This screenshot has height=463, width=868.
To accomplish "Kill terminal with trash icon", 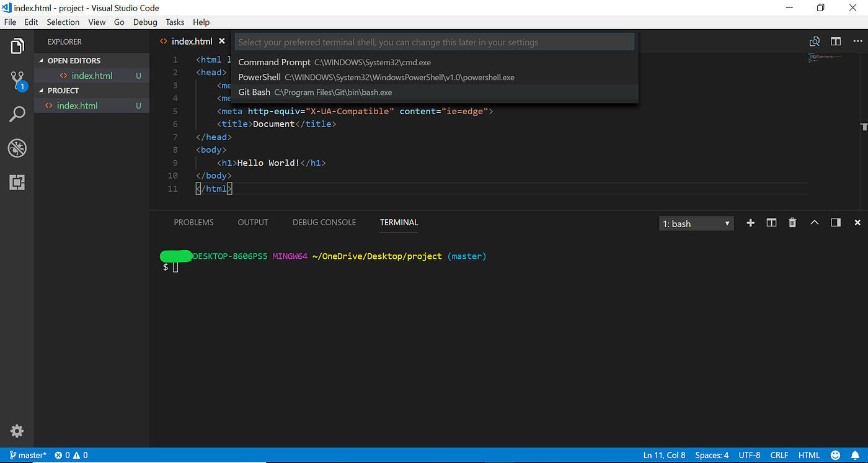I will (792, 223).
